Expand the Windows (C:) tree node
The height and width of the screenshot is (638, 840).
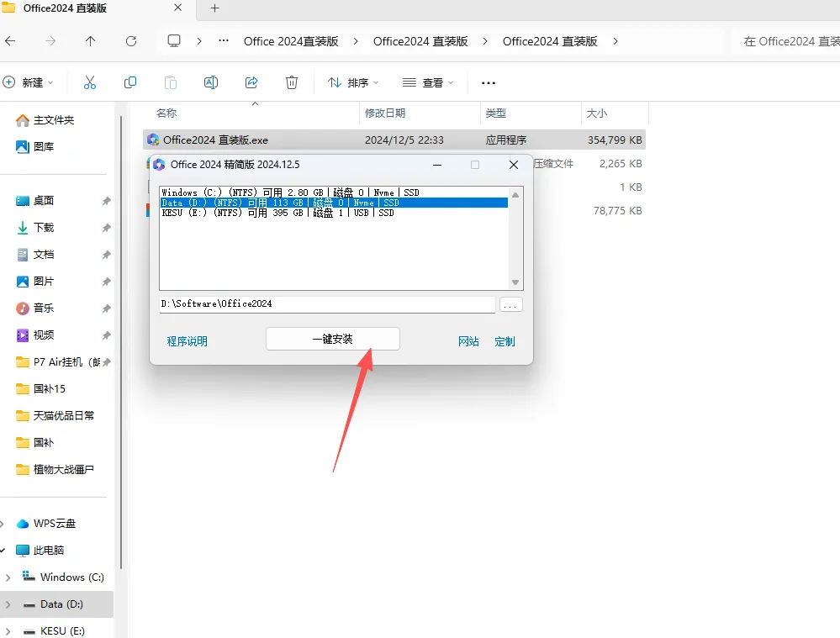pyautogui.click(x=8, y=577)
